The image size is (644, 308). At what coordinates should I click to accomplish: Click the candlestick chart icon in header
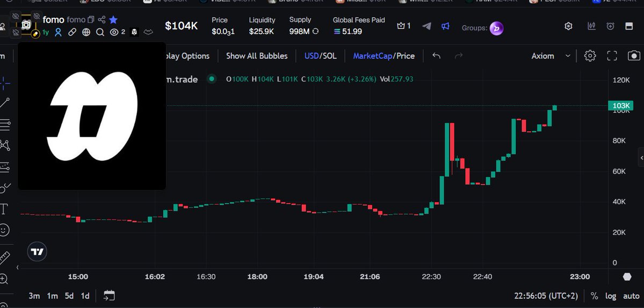coord(591,26)
